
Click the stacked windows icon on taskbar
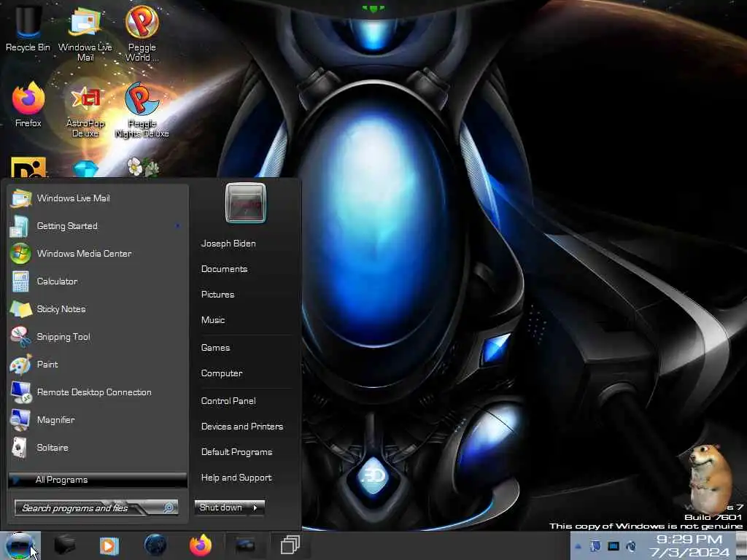point(290,545)
